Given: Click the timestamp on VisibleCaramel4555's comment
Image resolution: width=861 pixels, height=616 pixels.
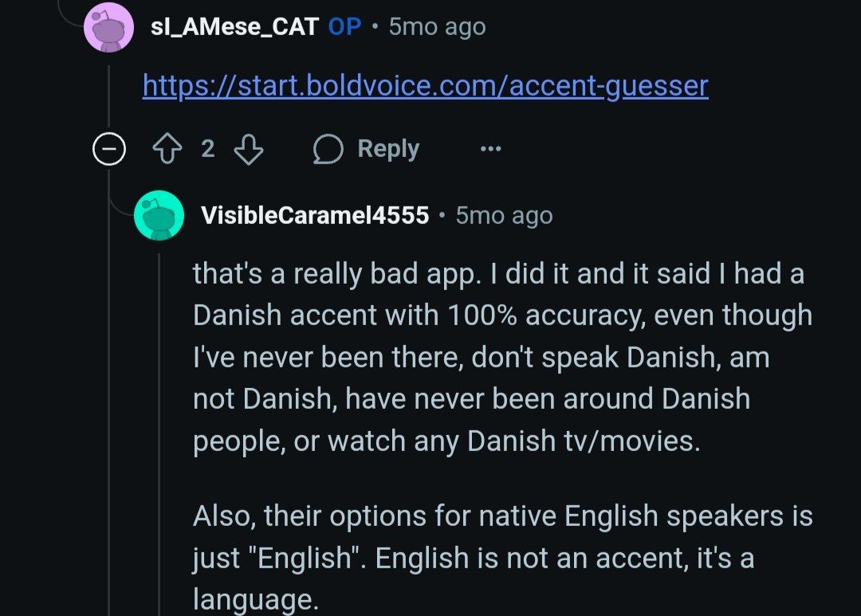Looking at the screenshot, I should point(504,215).
